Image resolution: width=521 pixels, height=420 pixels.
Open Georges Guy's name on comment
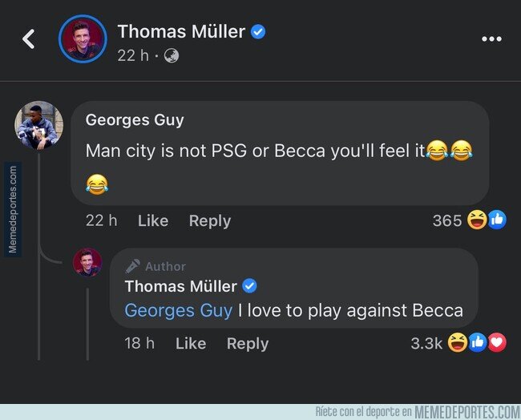pos(135,120)
